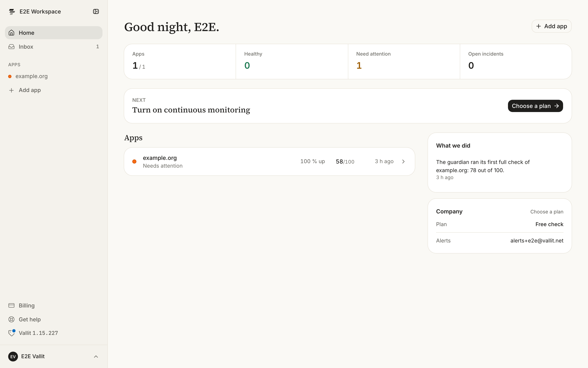Click the orange status dot in example.org app row
This screenshot has width=588, height=368.
click(134, 162)
